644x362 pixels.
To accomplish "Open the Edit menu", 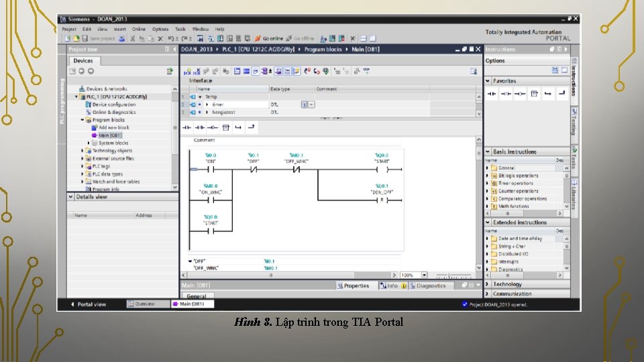I will (x=87, y=29).
